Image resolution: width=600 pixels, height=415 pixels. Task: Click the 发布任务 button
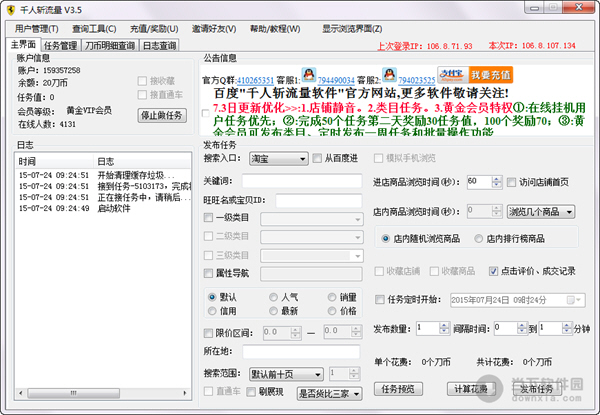(537, 389)
